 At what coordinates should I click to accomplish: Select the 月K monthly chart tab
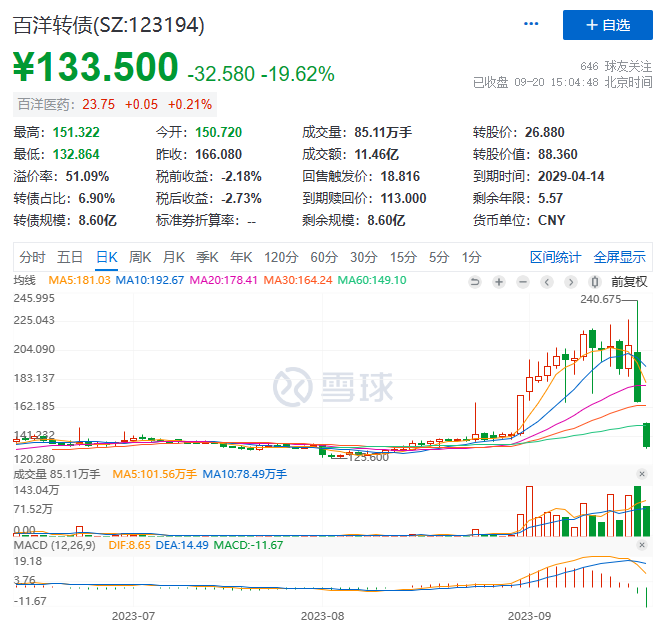[174, 257]
